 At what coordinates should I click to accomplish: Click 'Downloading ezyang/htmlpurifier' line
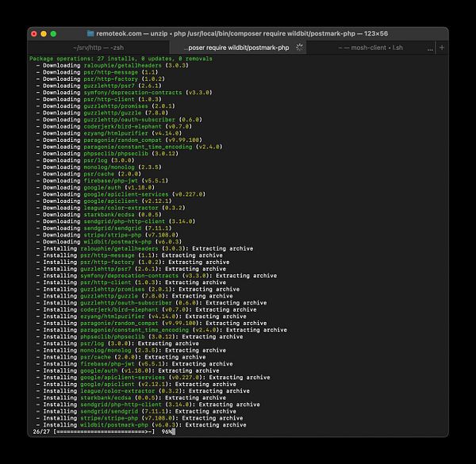[109, 133]
